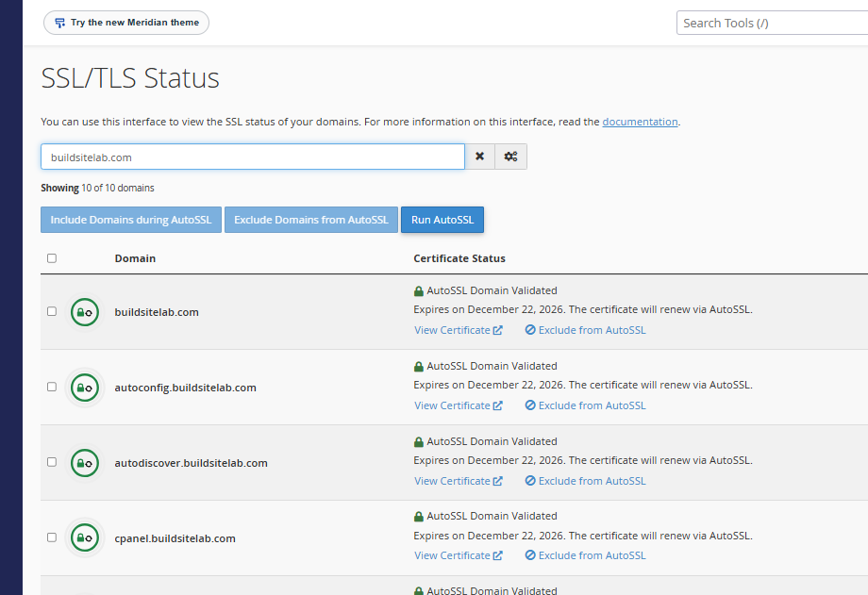Click the Domain column header
This screenshot has width=868, height=595.
135,258
